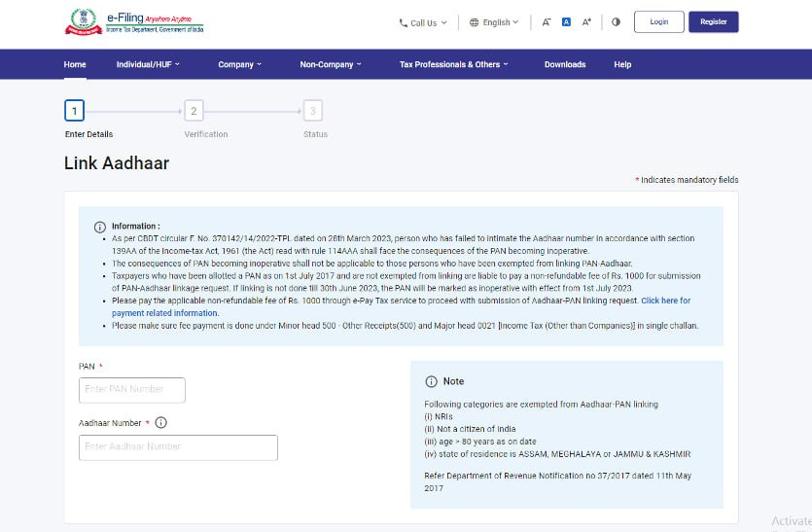Viewport: 812px width, 532px height.
Task: Click the info icon beside Information heading
Action: click(100, 227)
